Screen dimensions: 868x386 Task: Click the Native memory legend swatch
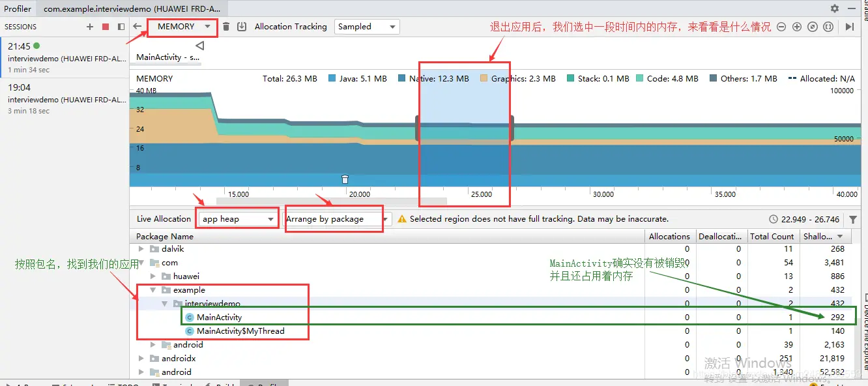(x=402, y=79)
